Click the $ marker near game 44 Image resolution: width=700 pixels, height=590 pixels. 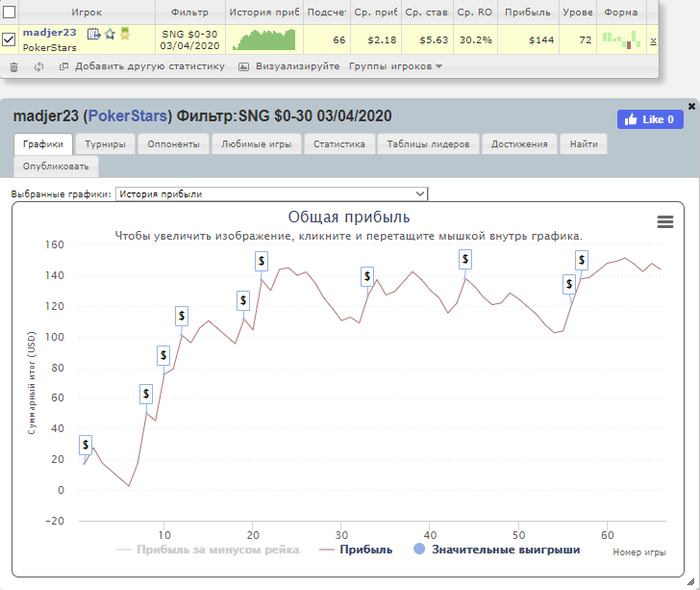(x=465, y=259)
